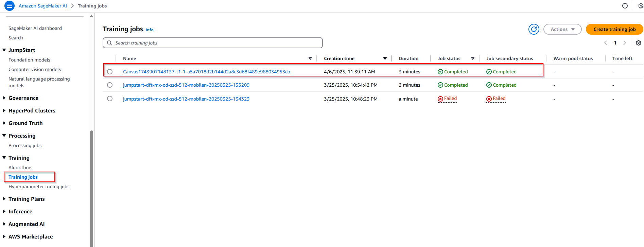Open Training jobs in sidebar

23,177
